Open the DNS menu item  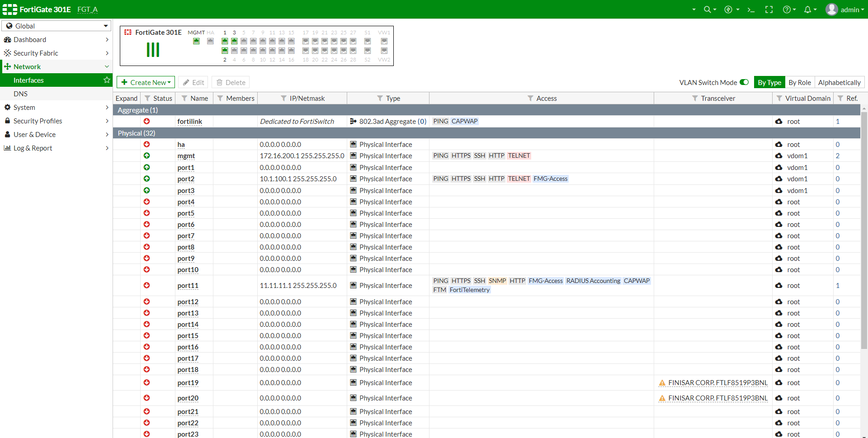tap(20, 94)
